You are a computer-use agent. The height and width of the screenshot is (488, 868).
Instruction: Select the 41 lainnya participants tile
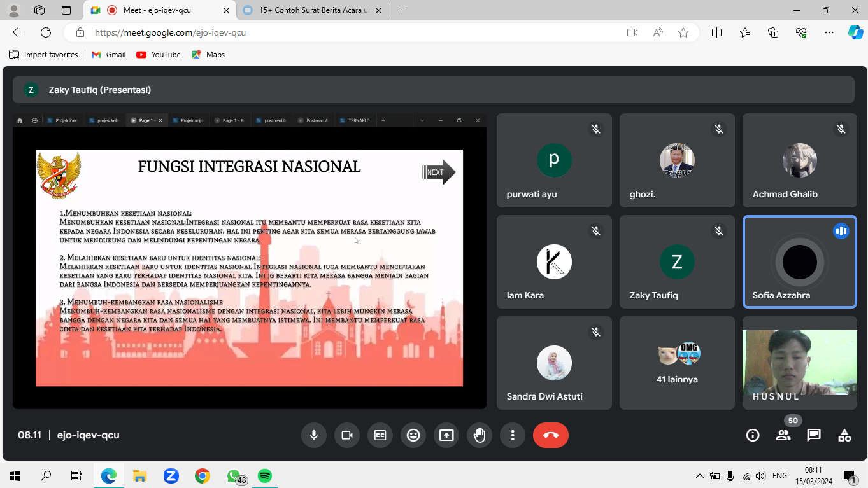click(676, 363)
